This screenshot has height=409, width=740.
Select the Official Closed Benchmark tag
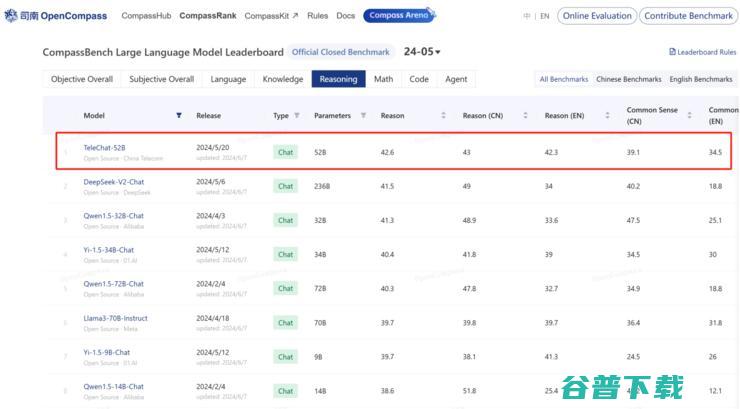(x=341, y=52)
